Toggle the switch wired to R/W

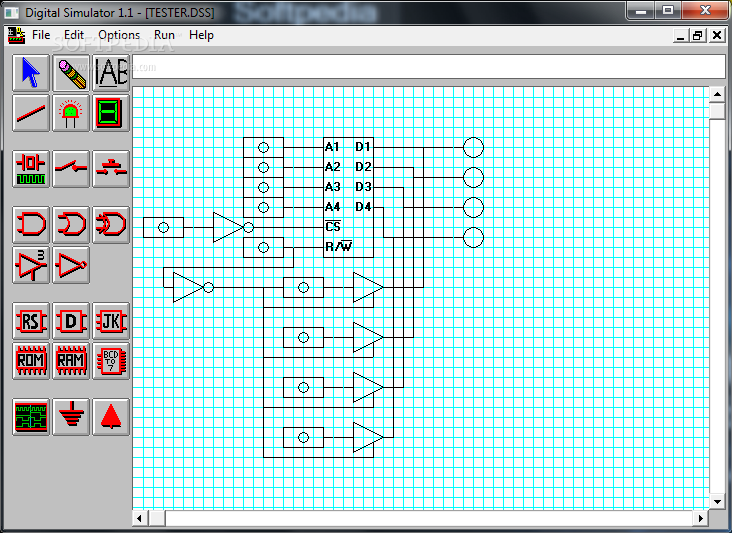click(263, 247)
